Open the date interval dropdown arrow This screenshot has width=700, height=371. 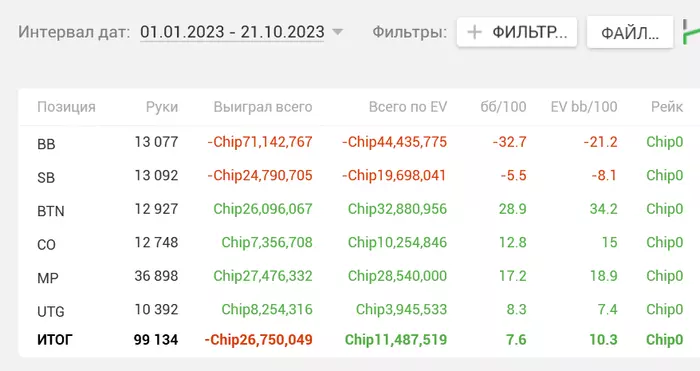pos(338,32)
